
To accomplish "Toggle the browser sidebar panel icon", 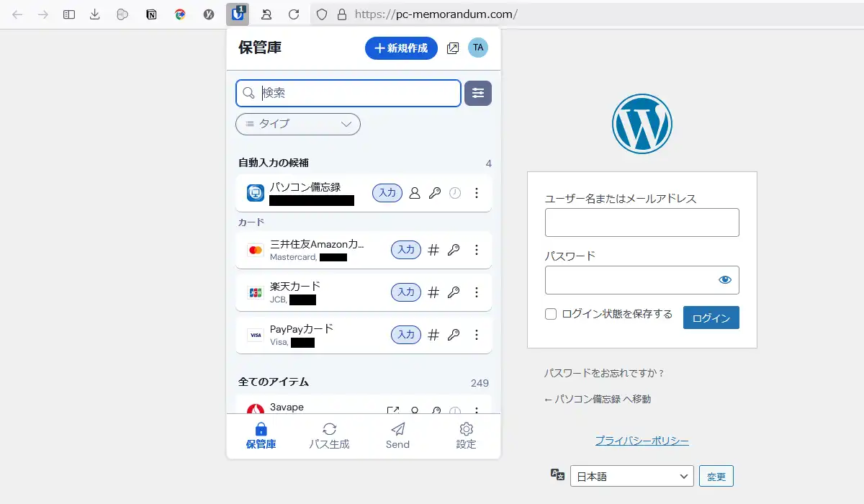I will pyautogui.click(x=69, y=14).
